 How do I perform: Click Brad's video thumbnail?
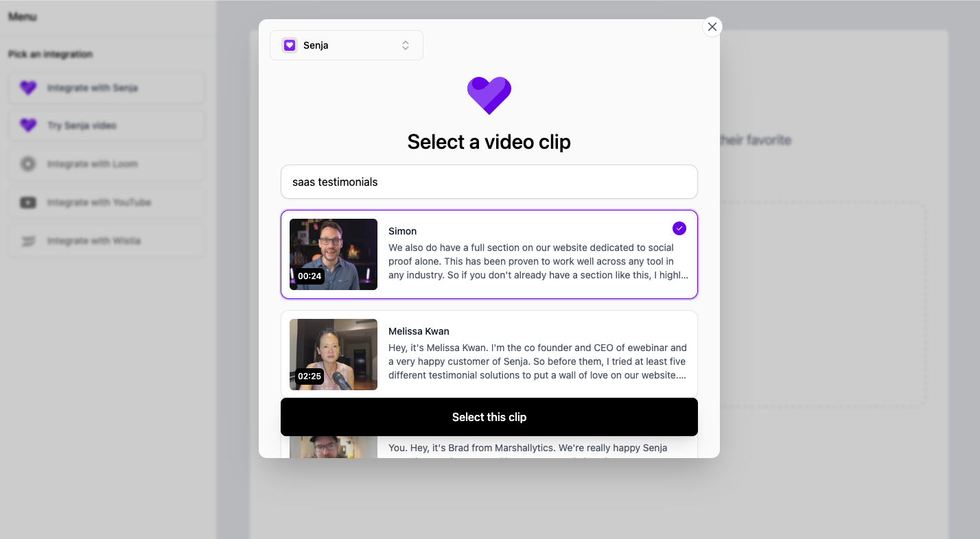tap(334, 447)
